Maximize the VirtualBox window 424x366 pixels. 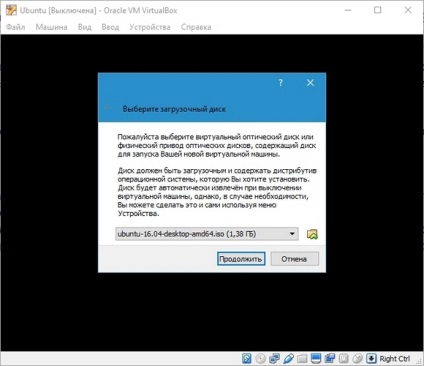(x=378, y=10)
